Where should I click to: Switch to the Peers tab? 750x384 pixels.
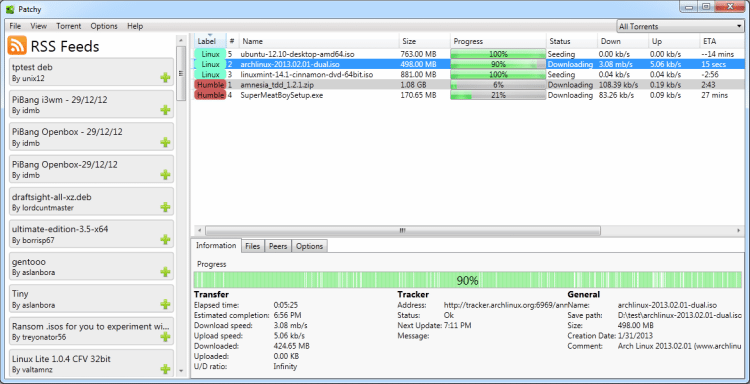point(278,246)
